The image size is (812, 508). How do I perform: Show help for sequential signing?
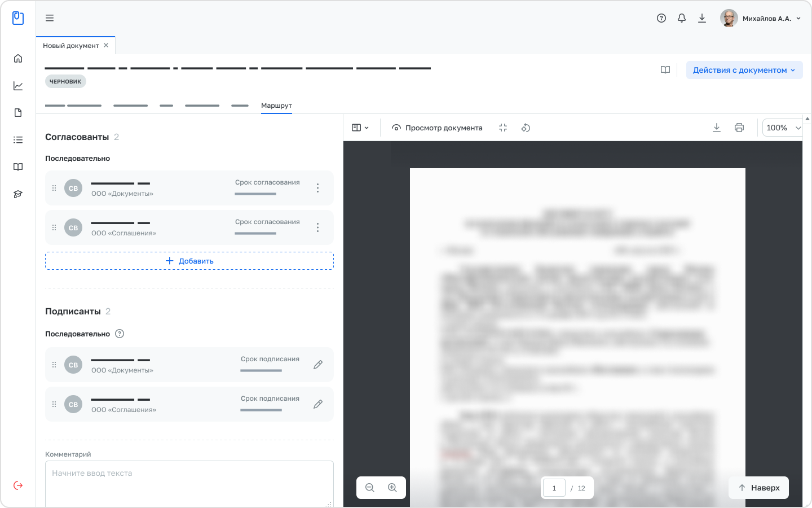[120, 334]
